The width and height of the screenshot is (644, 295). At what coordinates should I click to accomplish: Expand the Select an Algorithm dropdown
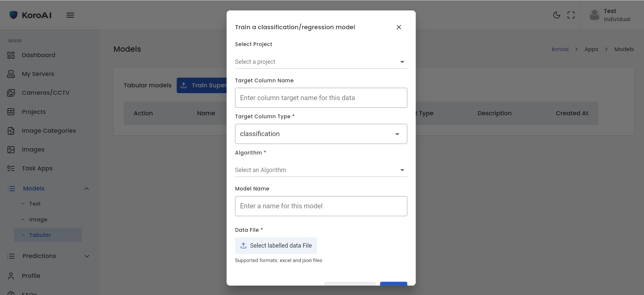tap(321, 170)
